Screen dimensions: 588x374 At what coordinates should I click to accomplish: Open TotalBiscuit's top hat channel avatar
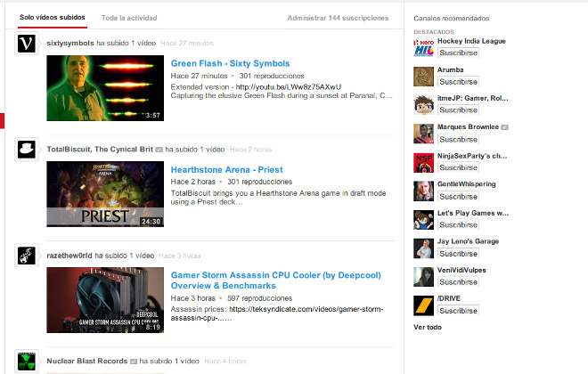pyautogui.click(x=27, y=149)
